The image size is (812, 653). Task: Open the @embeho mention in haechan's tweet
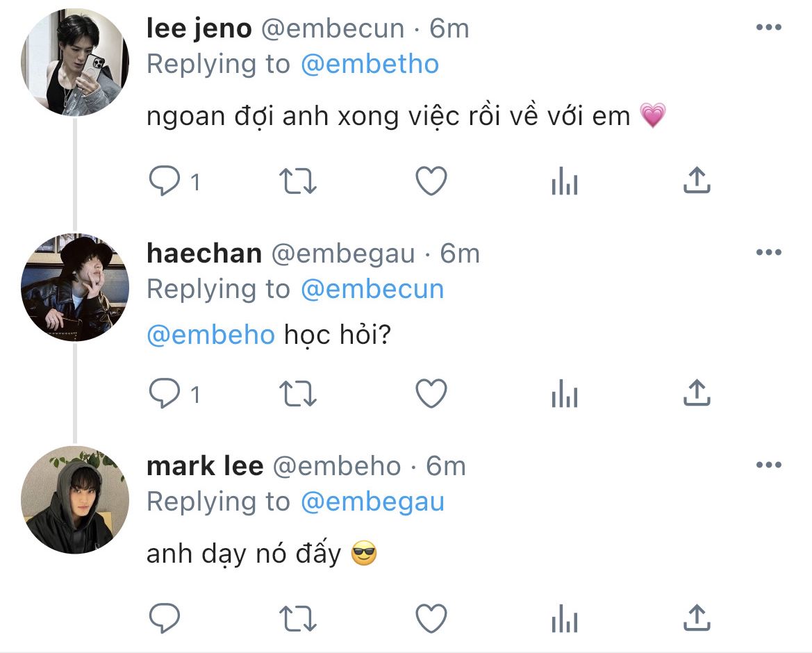(211, 335)
